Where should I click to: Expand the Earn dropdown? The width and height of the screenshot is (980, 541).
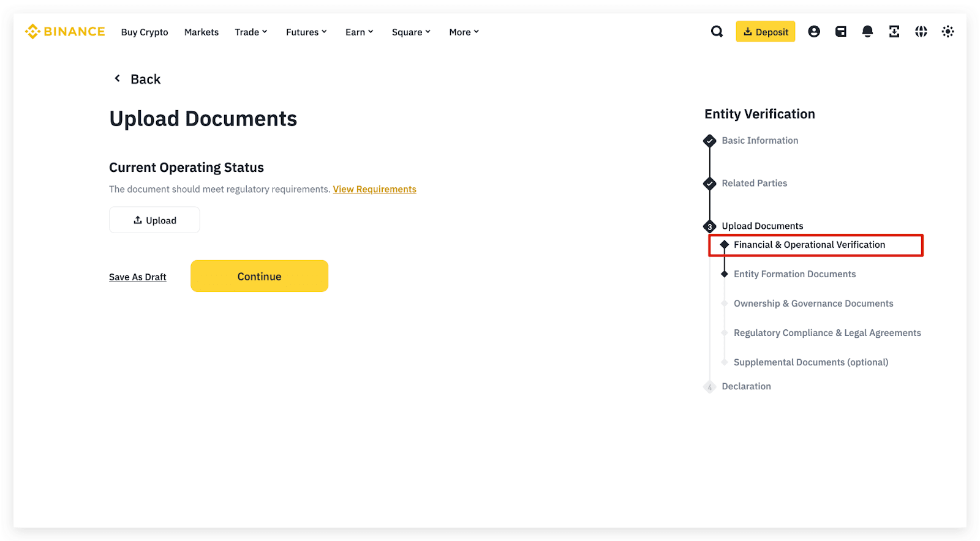point(359,32)
